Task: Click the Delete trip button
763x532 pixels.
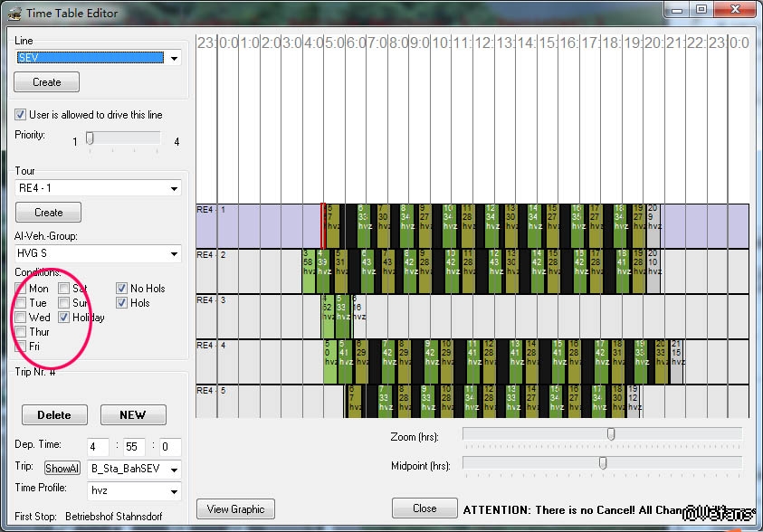Action: tap(54, 415)
